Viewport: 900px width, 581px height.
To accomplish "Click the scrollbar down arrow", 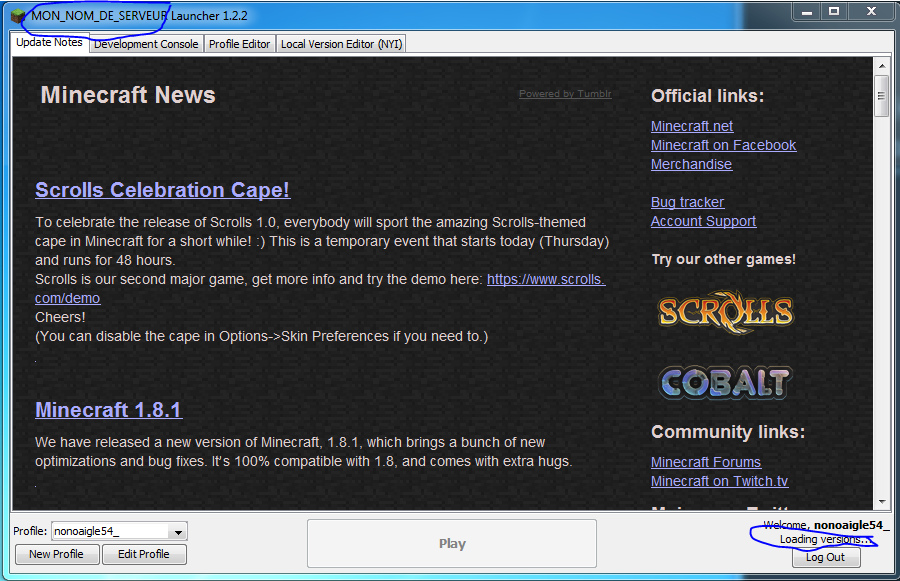I will tap(882, 502).
